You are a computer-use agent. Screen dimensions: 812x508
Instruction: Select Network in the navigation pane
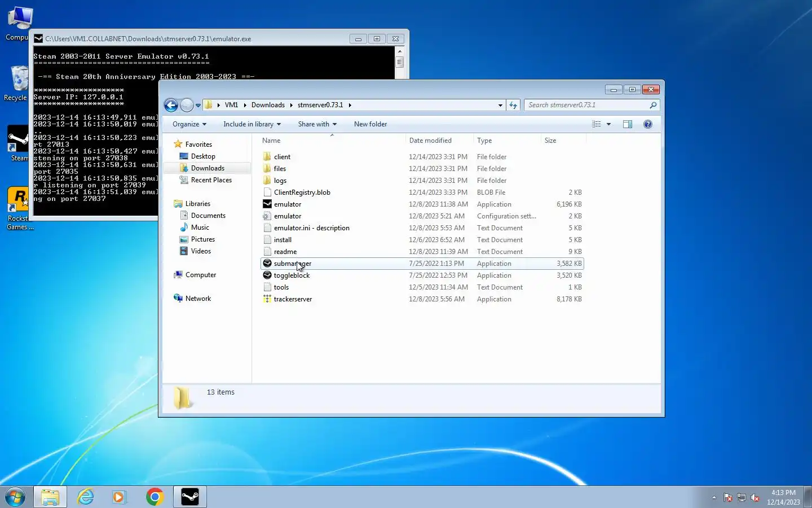tap(198, 299)
